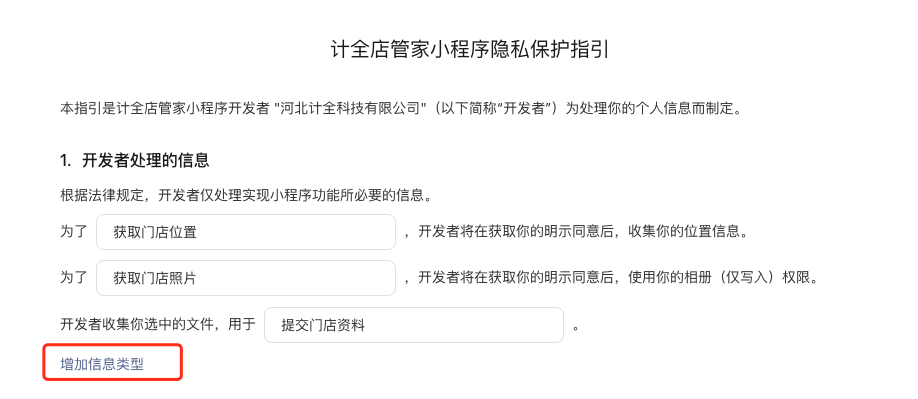Click the 本指引是计全店管家 intro paragraph
Image resolution: width=918 pixels, height=399 pixels.
pos(401,108)
